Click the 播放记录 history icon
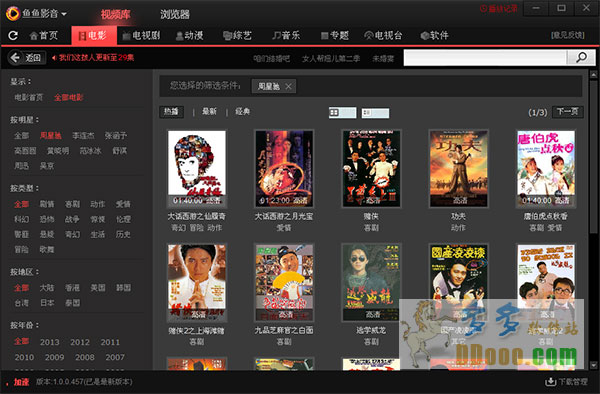Screen dimensions: 600x394 point(484,8)
